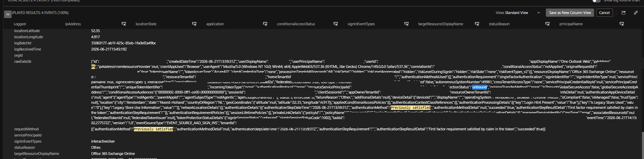
Task: Click highlighted "Previously satisfied" in requestMethod row
Action: (x=154, y=129)
